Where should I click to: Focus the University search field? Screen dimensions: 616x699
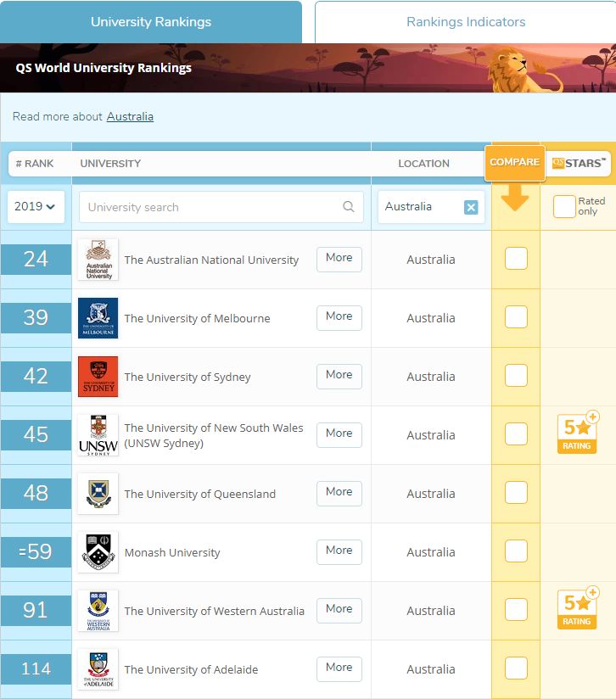(221, 207)
